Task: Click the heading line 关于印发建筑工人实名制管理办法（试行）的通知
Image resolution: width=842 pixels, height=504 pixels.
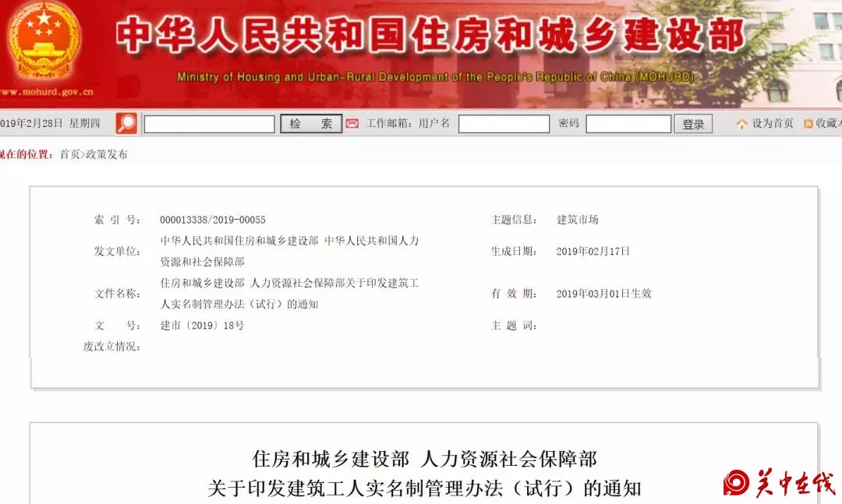Action: coord(424,488)
